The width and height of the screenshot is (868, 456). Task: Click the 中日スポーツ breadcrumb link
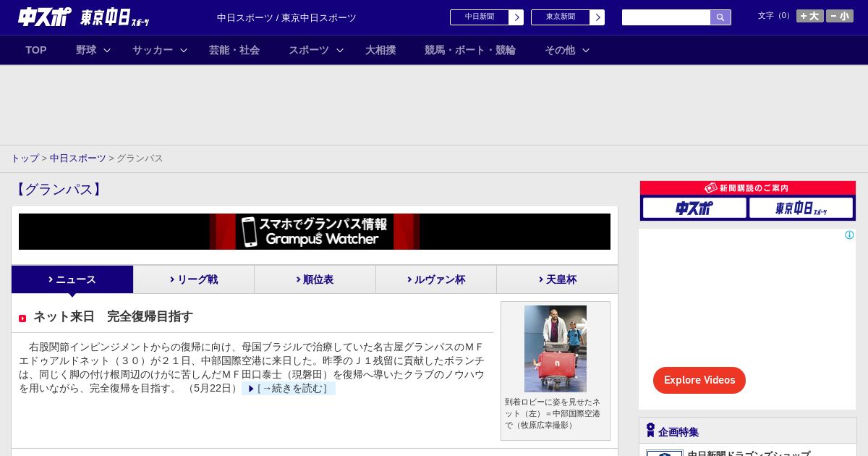click(x=78, y=159)
